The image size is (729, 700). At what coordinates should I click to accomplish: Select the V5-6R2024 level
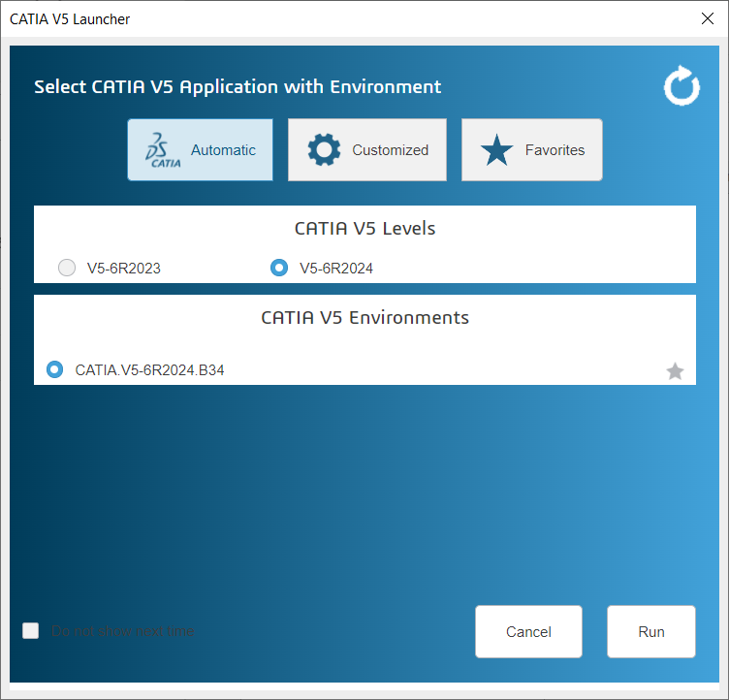click(x=279, y=268)
